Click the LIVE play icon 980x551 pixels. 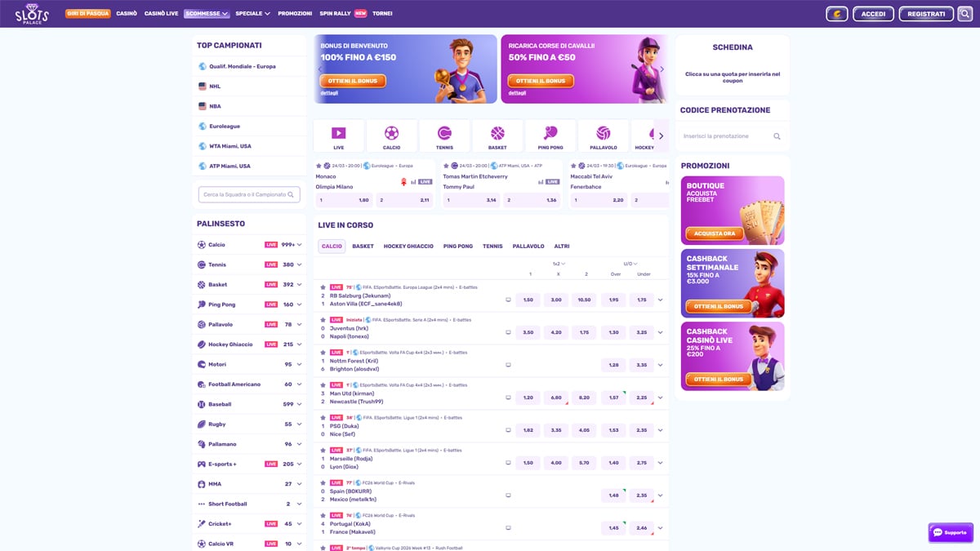[x=338, y=135]
